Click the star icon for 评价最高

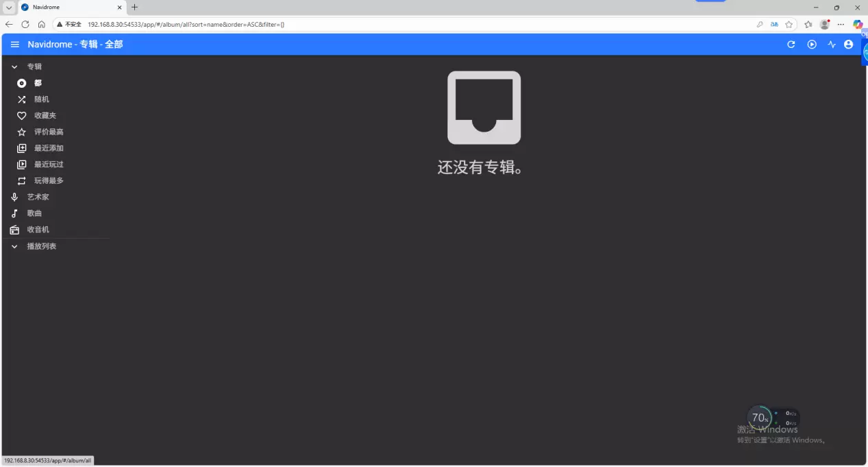(22, 132)
